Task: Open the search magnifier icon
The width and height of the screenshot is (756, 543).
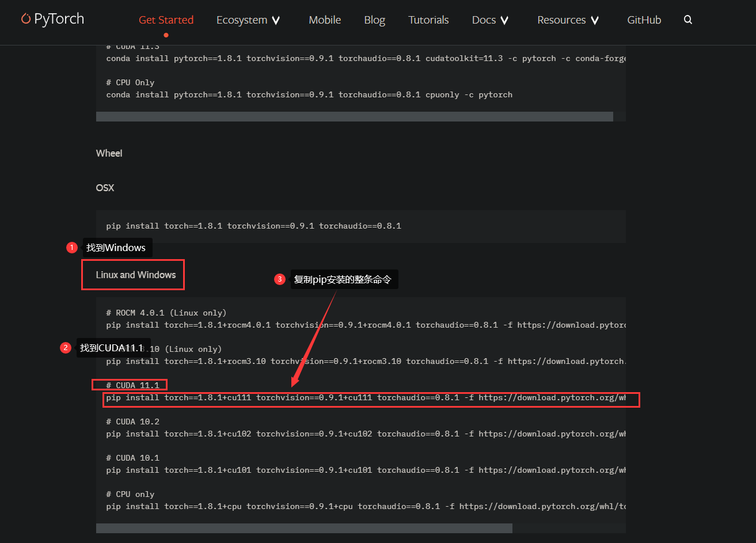Action: pos(687,20)
